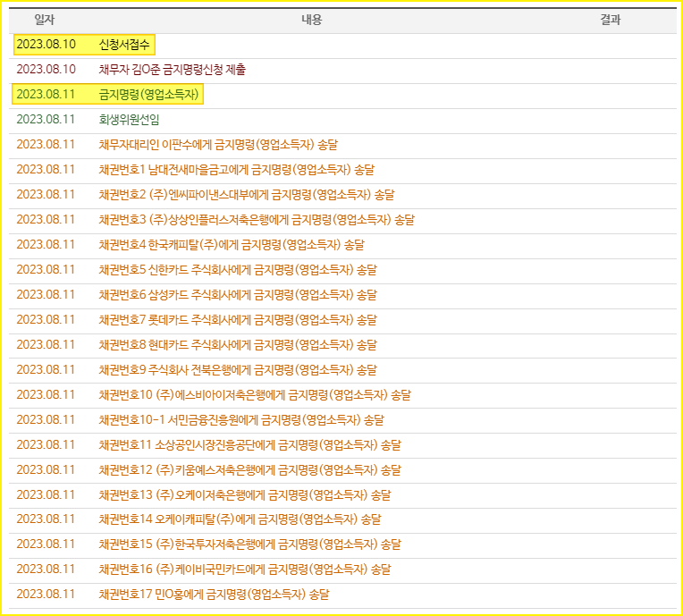This screenshot has width=683, height=616.
Task: Select 채권번호16 (주)케이비국민카드 entry
Action: [x=245, y=570]
